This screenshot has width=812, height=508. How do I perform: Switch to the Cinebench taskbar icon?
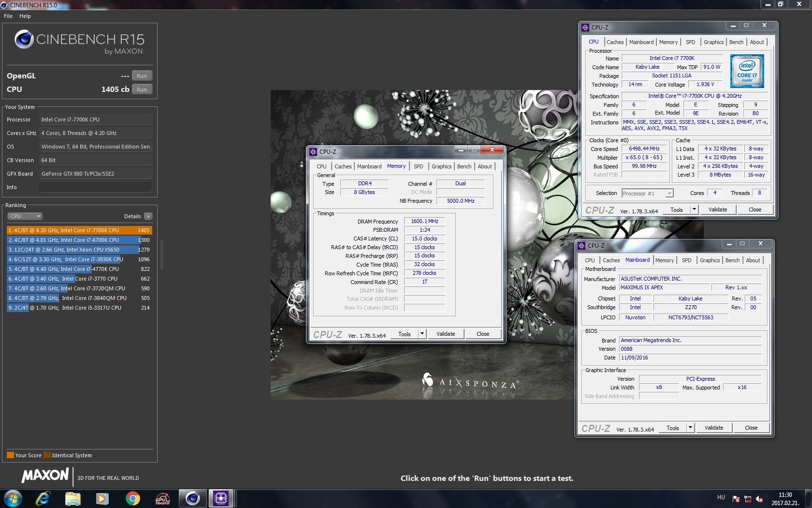pyautogui.click(x=192, y=498)
